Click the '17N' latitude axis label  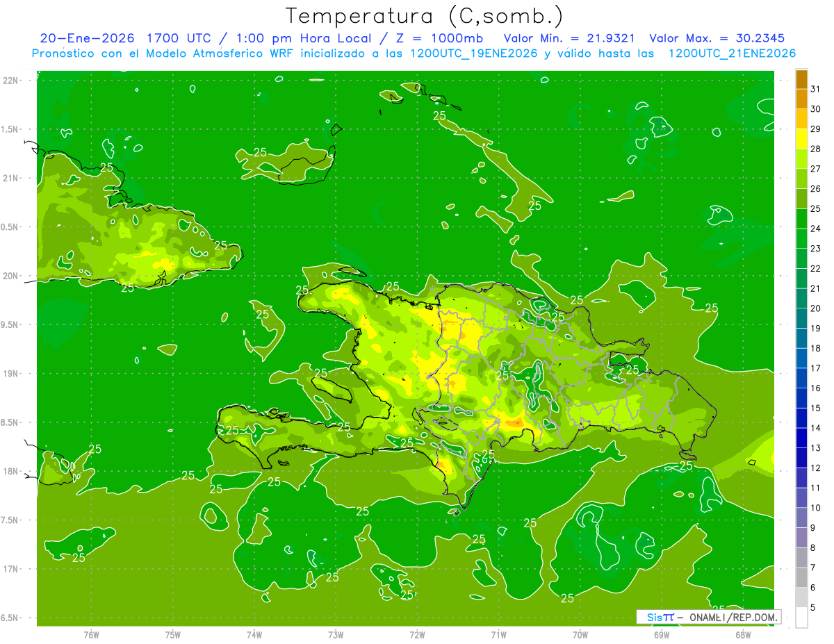point(10,570)
